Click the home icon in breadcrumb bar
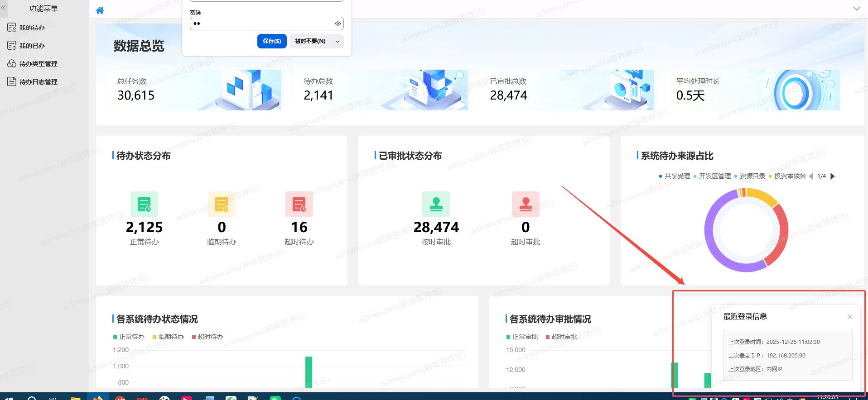Viewport: 868px width, 400px height. 100,10
